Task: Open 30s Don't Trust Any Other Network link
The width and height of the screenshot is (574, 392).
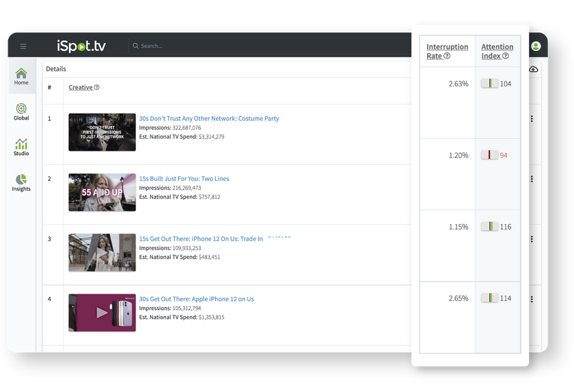Action: (x=209, y=118)
